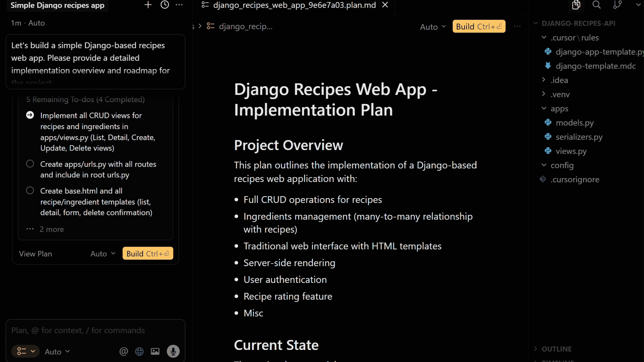Expand the sidebar views chevron

click(x=638, y=5)
